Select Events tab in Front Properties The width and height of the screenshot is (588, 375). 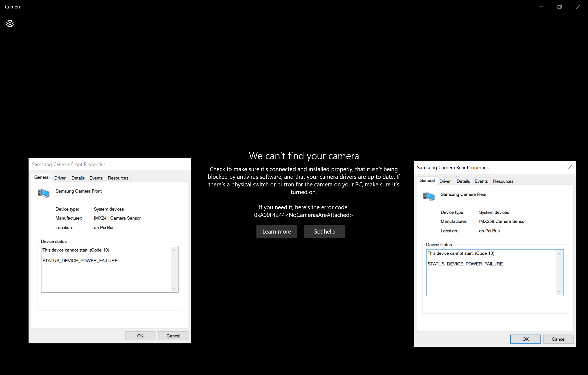(96, 178)
